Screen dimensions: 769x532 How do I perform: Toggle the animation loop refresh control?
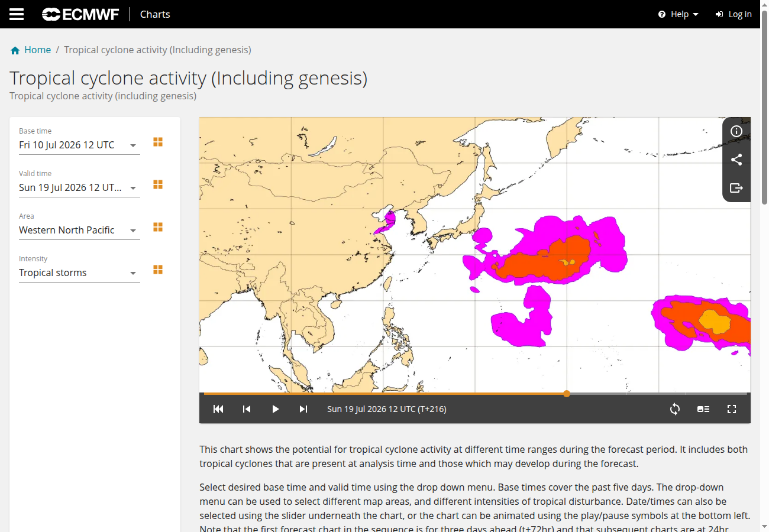pyautogui.click(x=675, y=409)
